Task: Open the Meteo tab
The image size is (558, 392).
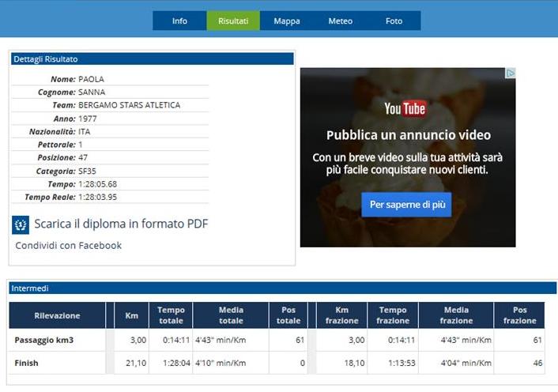Action: [340, 21]
